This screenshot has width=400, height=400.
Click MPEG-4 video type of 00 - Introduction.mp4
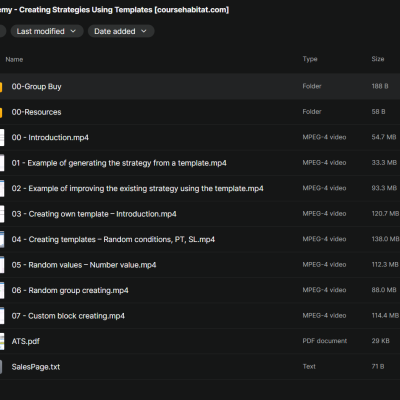point(324,137)
